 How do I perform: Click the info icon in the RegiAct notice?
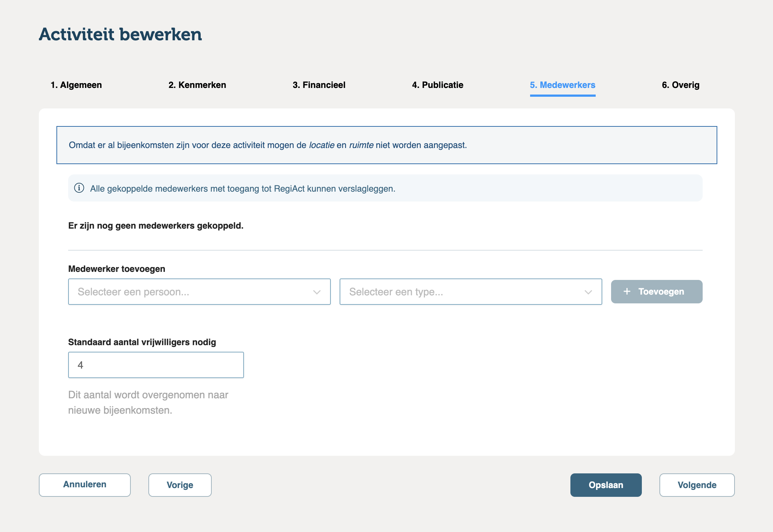(x=79, y=188)
